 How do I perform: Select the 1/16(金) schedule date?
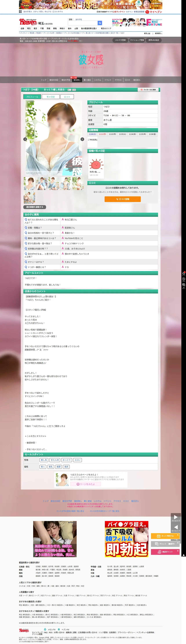point(153,134)
